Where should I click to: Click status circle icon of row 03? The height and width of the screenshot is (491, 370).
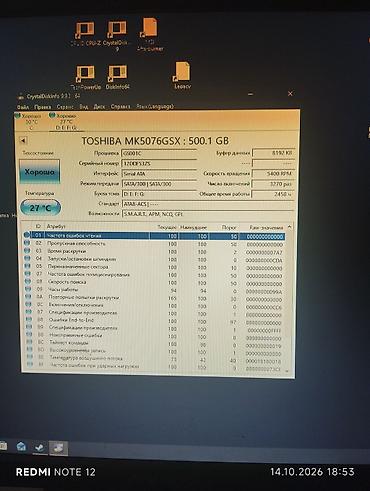pyautogui.click(x=27, y=251)
